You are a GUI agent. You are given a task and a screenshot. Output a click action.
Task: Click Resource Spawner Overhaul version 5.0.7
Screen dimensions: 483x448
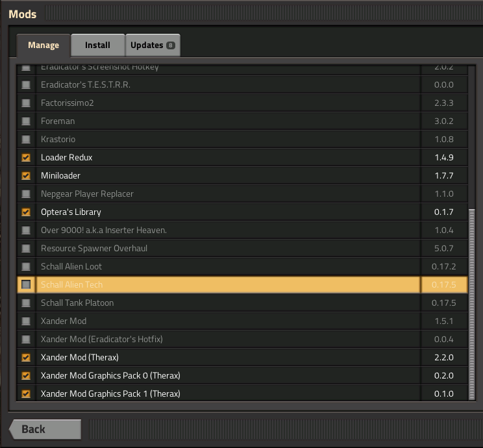pos(444,248)
